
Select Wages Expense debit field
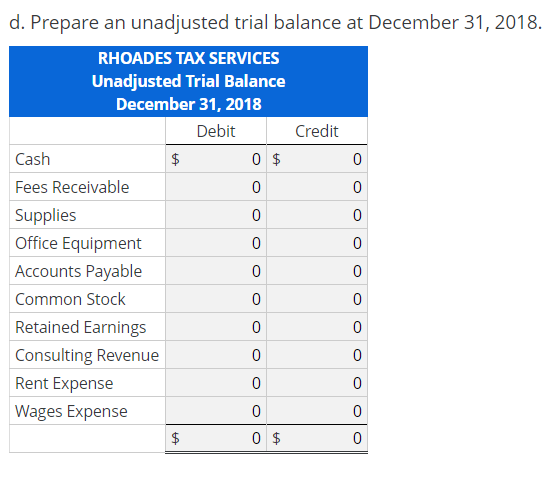point(216,411)
